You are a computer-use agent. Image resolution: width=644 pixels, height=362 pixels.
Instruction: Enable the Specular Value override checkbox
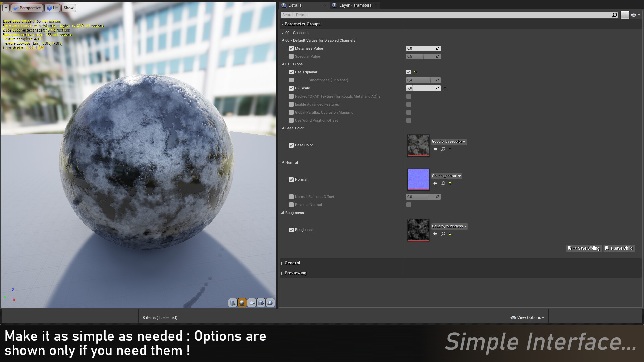coord(291,56)
